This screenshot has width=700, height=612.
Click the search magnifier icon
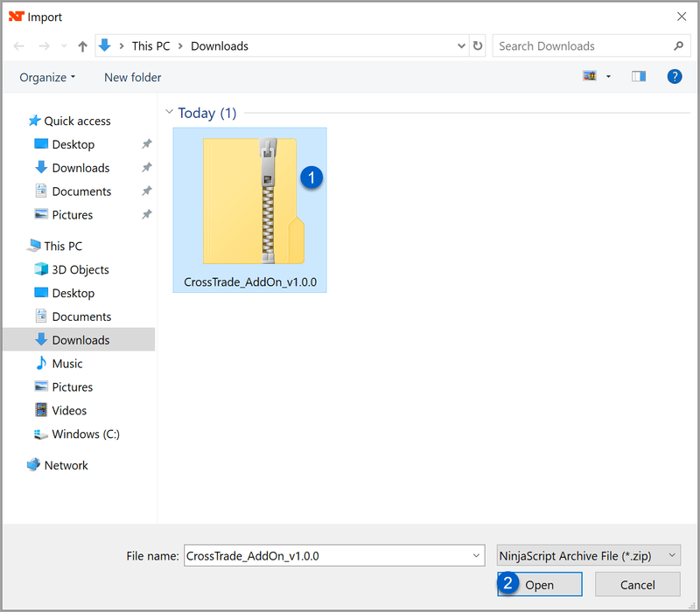(678, 46)
